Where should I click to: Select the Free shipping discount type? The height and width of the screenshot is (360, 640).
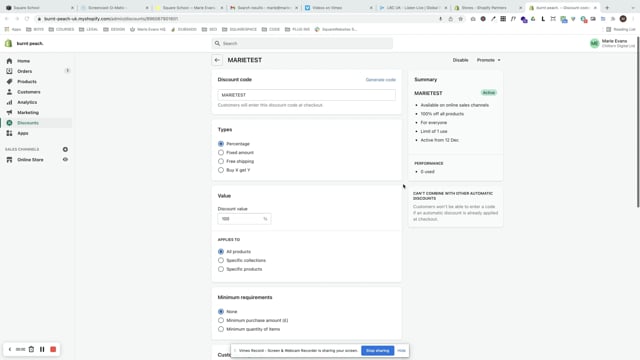(221, 161)
